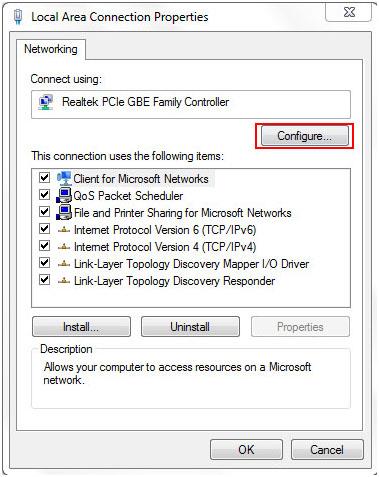The height and width of the screenshot is (477, 379).
Task: Close the Local Area Connection Properties window
Action: 349,13
